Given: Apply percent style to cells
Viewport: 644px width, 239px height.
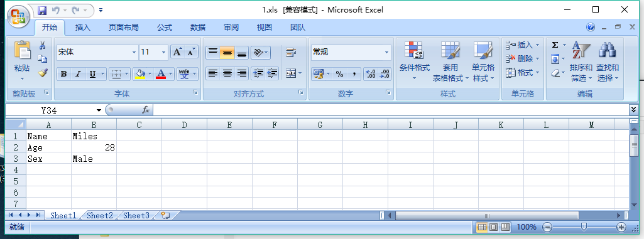Looking at the screenshot, I should point(340,74).
